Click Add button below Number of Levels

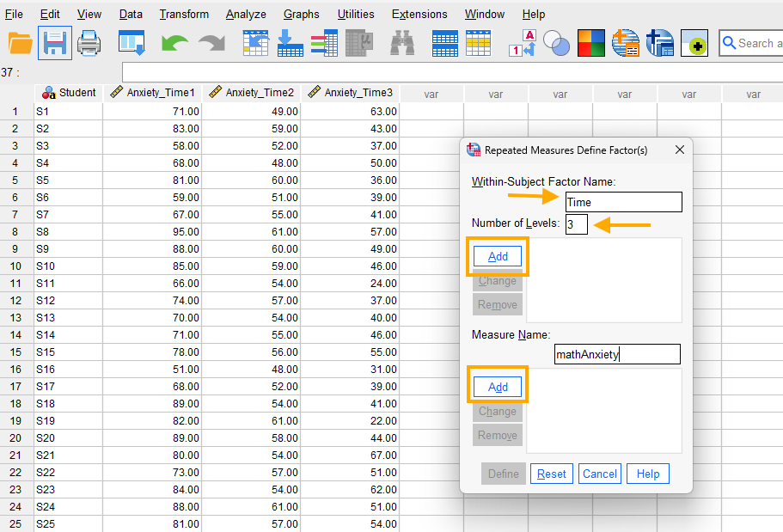point(498,256)
